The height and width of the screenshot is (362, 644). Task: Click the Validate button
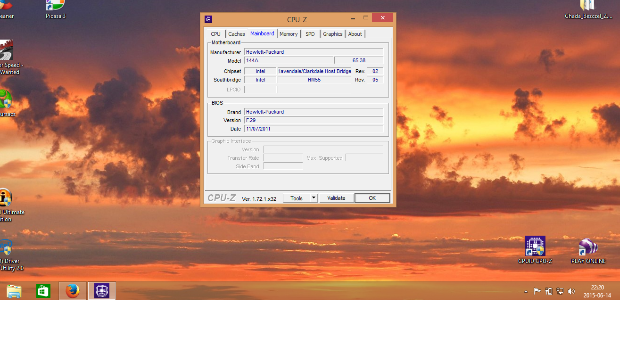pos(337,198)
